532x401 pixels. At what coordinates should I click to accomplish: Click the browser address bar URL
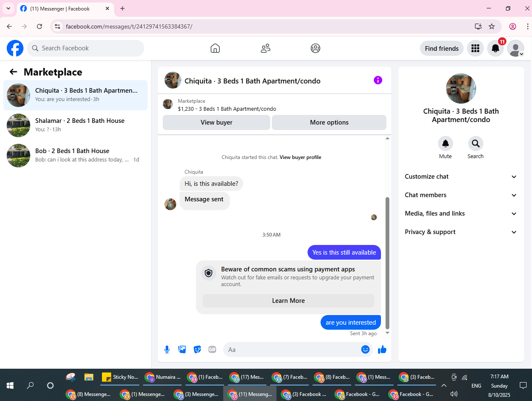click(x=129, y=26)
